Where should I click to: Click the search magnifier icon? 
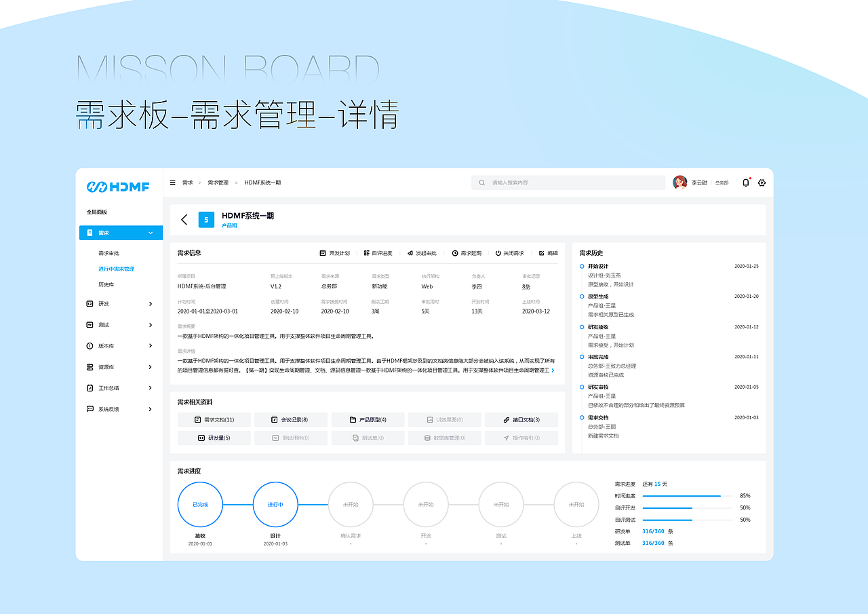tap(482, 183)
